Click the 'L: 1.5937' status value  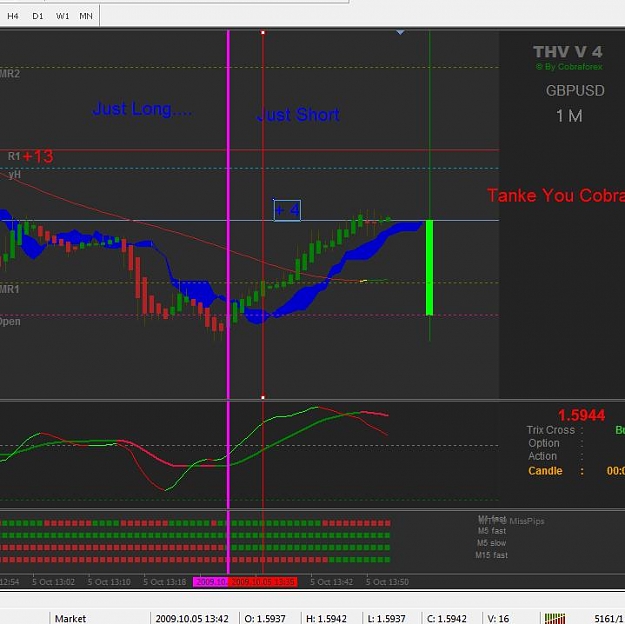click(x=386, y=619)
